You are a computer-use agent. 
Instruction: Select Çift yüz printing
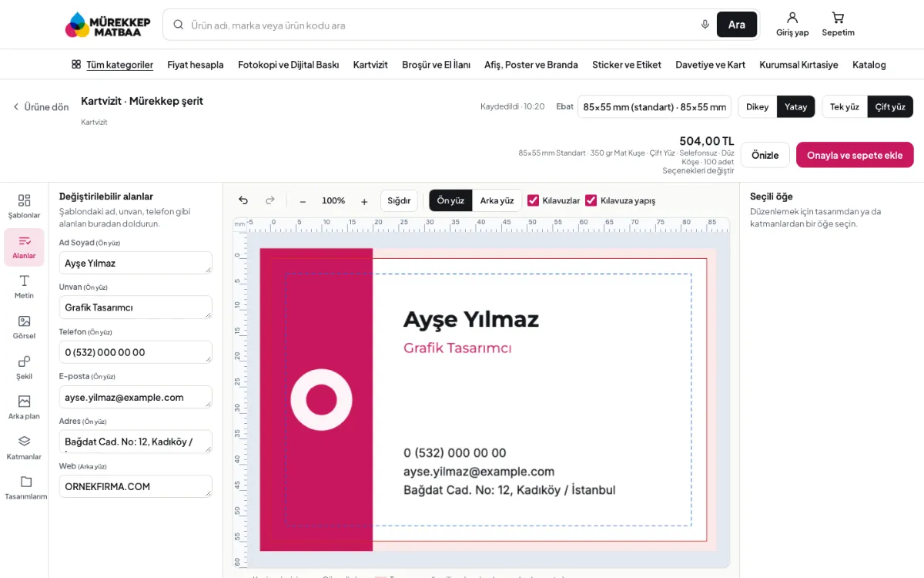click(x=890, y=107)
